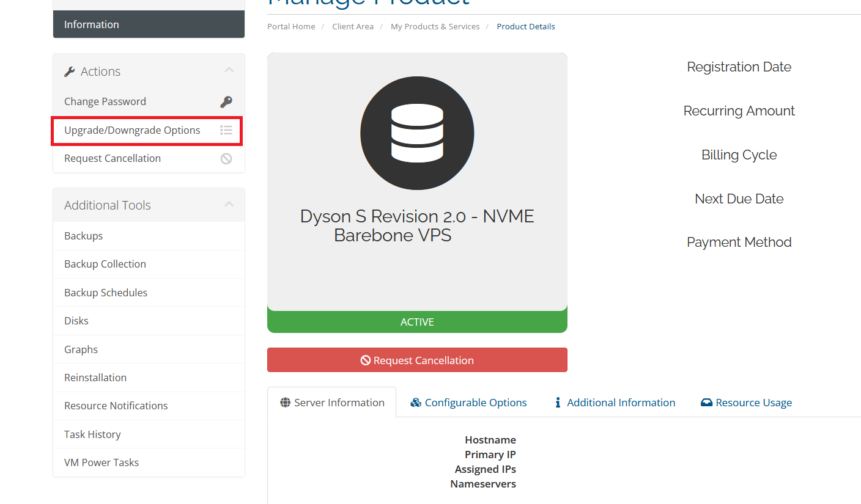Open the Resource Usage tab

pos(746,403)
